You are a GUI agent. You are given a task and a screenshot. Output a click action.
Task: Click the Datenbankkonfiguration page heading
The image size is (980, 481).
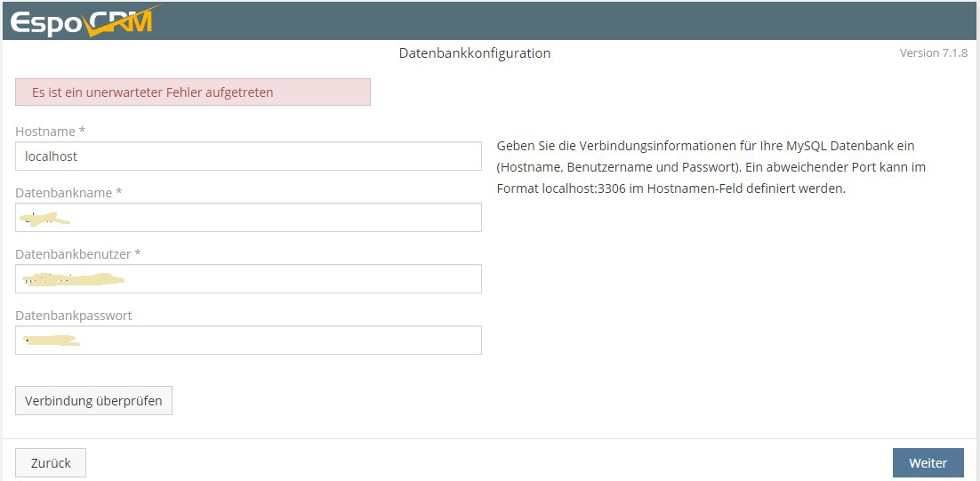(x=475, y=53)
